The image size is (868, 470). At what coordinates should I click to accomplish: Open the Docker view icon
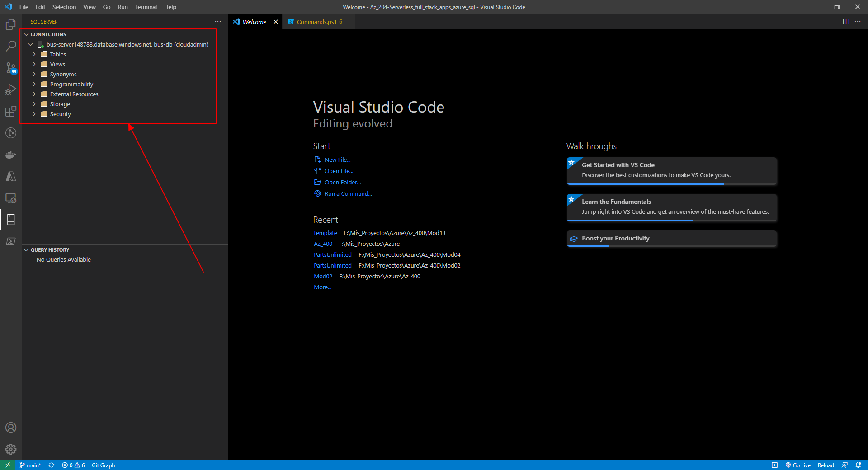tap(11, 155)
